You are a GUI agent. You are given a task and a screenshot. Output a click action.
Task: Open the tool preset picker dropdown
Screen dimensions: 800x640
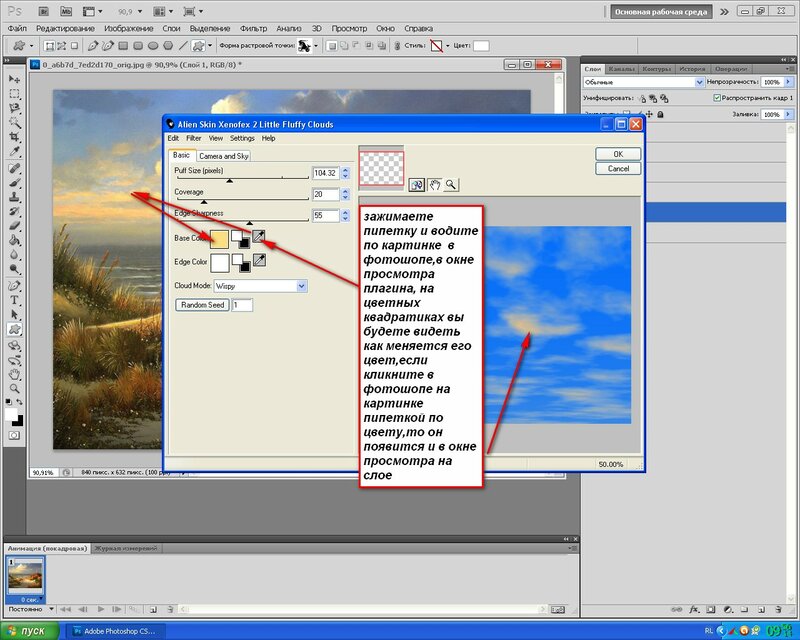coord(32,46)
